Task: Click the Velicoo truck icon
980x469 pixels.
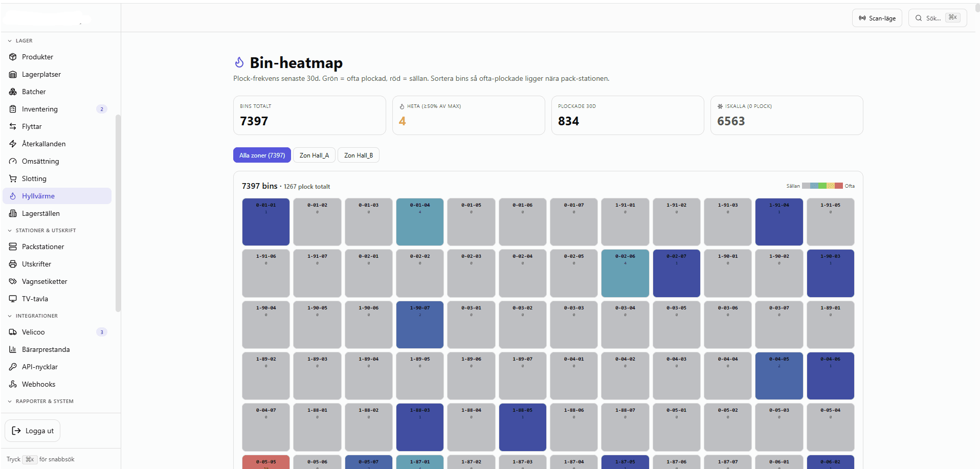Action: 13,332
